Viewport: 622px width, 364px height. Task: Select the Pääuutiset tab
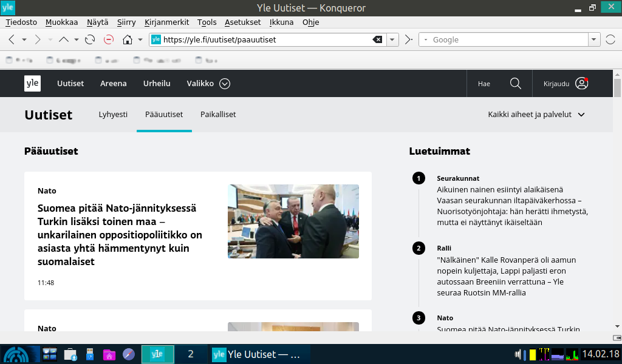tap(164, 115)
